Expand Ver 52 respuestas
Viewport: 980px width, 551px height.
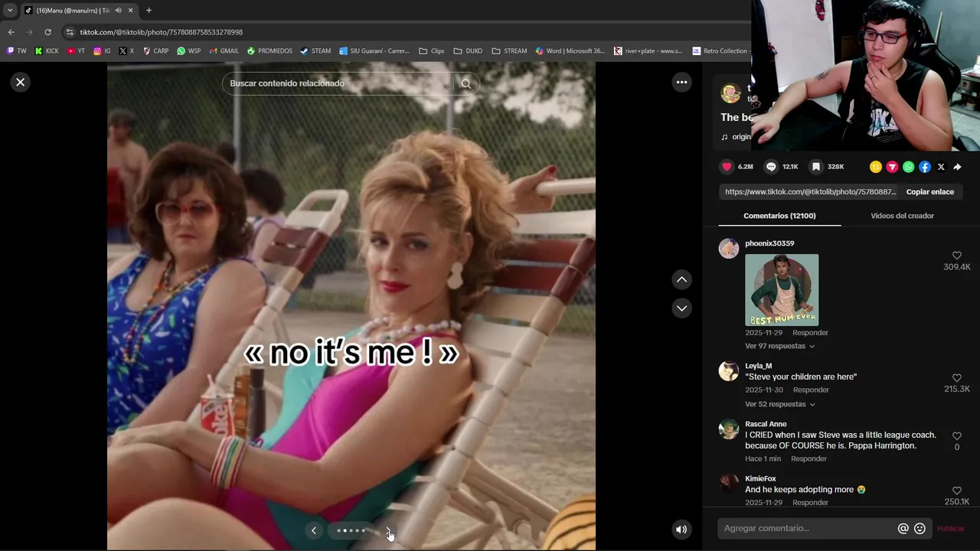pos(779,404)
